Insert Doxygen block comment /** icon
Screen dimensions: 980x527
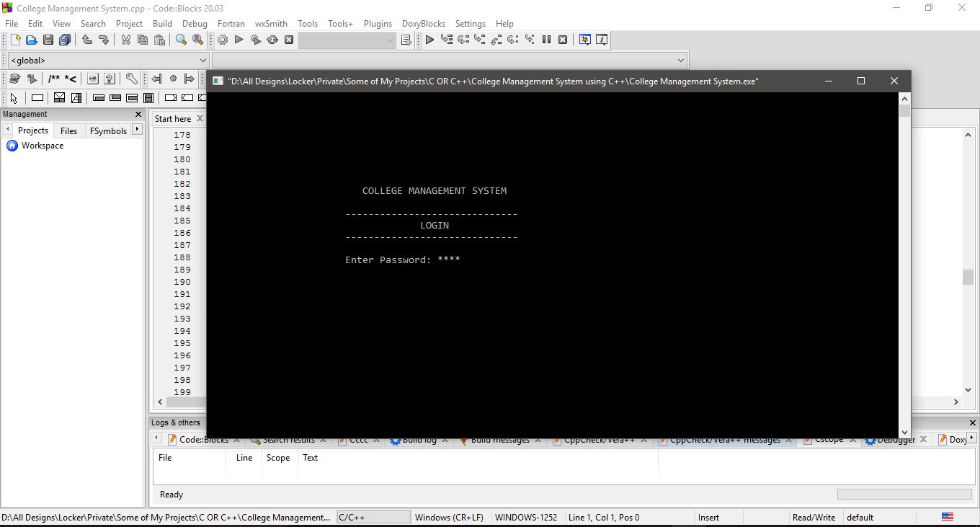point(54,79)
